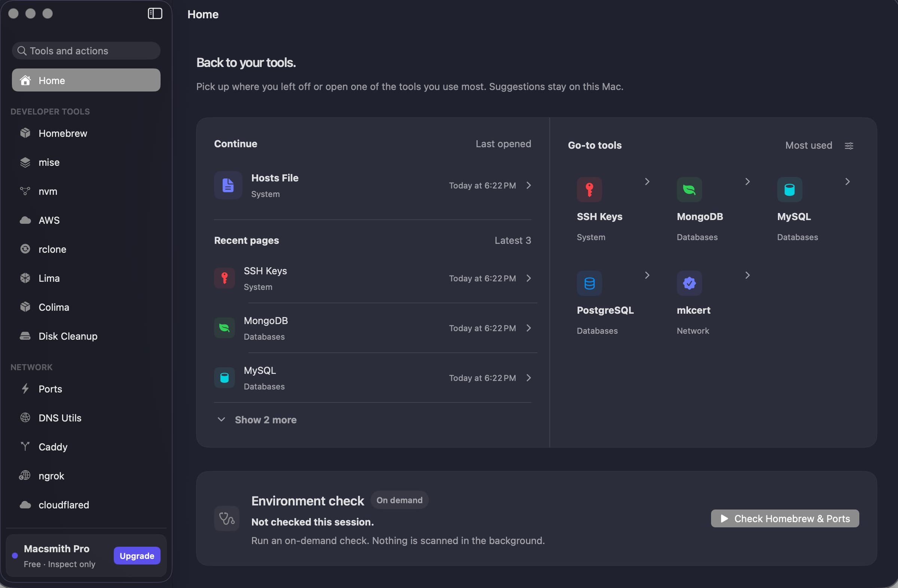This screenshot has width=898, height=588.
Task: Click the Hosts File document icon
Action: [228, 185]
